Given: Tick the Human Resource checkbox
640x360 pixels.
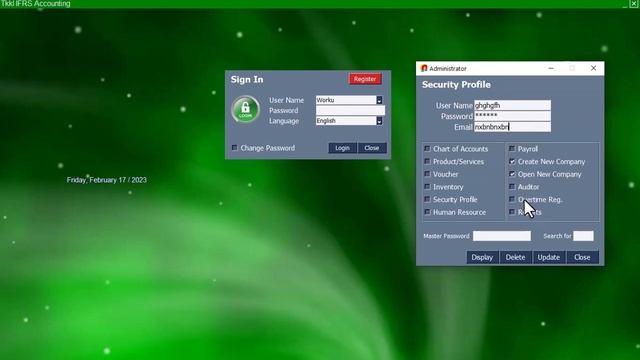Looking at the screenshot, I should (427, 212).
